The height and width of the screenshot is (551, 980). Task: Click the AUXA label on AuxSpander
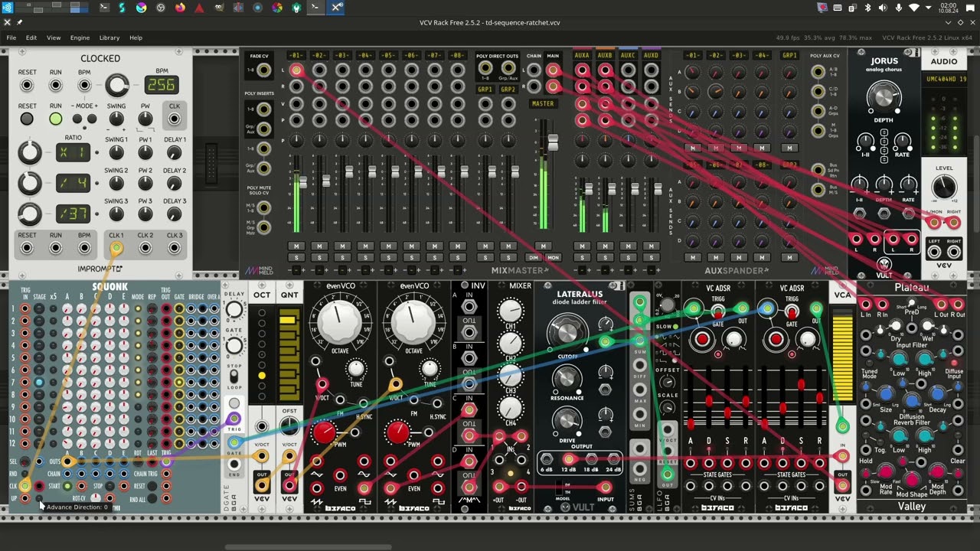click(582, 56)
